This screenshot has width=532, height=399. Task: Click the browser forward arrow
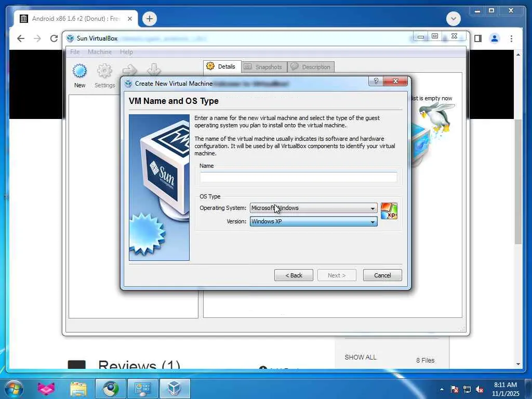click(x=37, y=38)
